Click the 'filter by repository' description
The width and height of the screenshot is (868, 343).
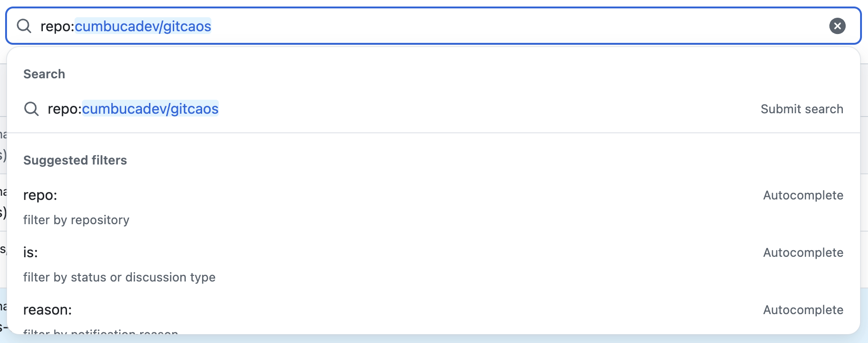(x=76, y=220)
